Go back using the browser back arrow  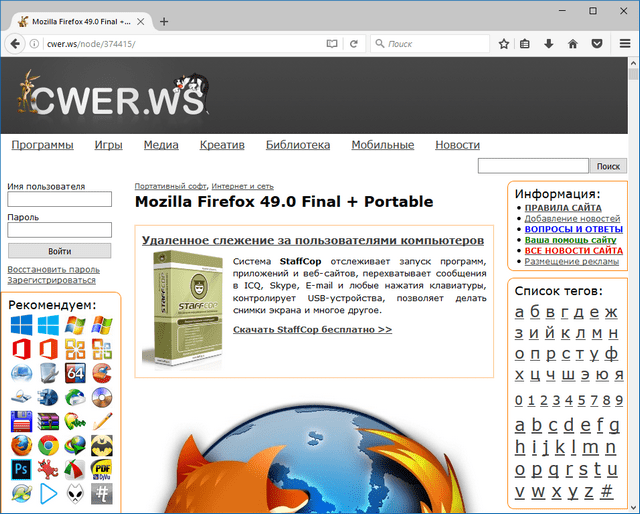[15, 44]
